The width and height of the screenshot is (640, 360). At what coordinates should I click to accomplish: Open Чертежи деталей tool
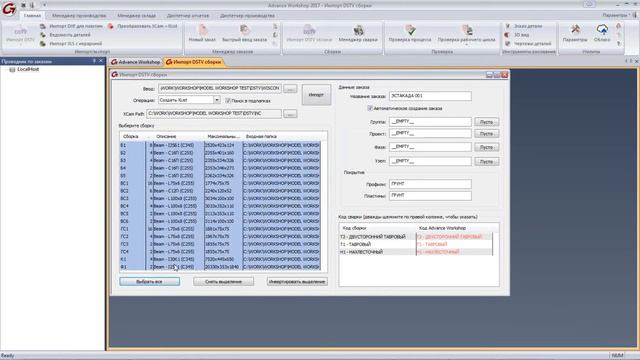coord(528,43)
